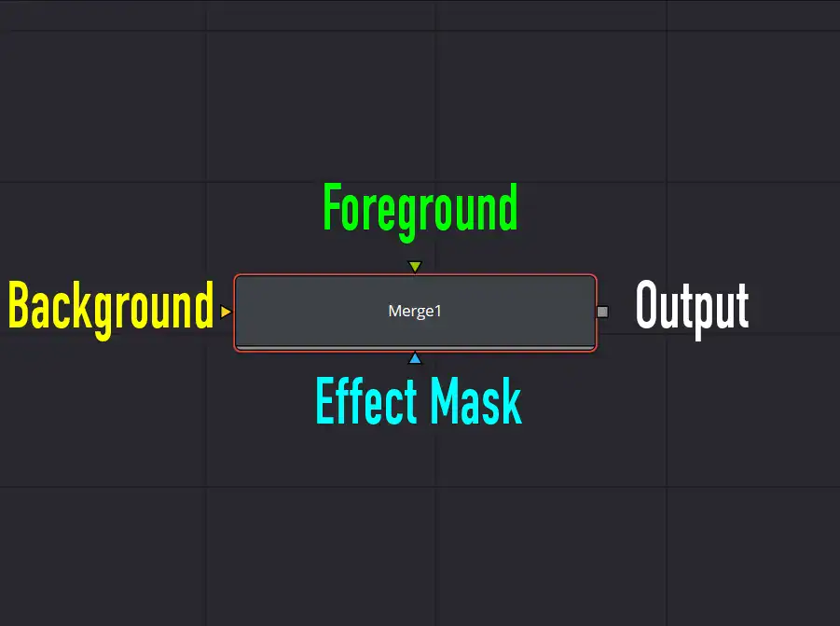Image resolution: width=840 pixels, height=626 pixels.
Task: Click the word Effect in the cyan label
Action: pos(366,401)
